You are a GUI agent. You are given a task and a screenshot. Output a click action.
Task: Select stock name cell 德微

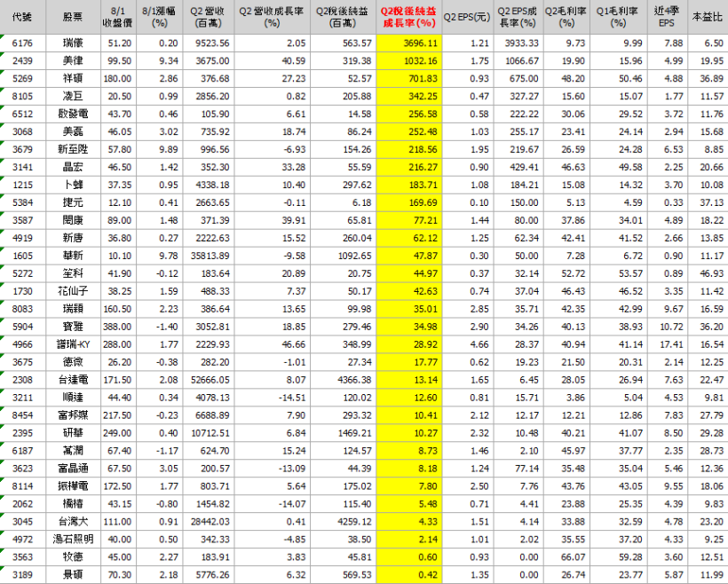point(73,361)
